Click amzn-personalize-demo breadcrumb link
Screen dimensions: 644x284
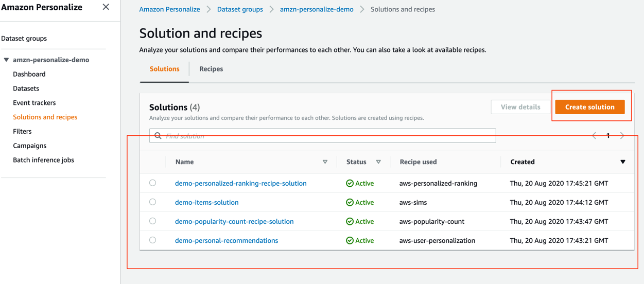(317, 9)
